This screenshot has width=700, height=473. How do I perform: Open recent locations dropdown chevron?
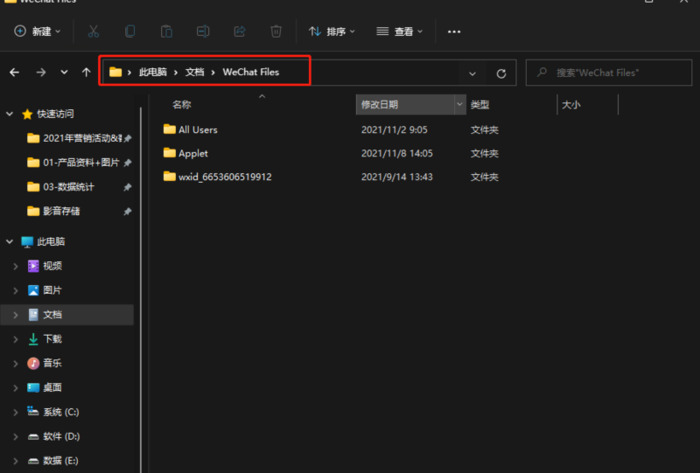tap(64, 72)
